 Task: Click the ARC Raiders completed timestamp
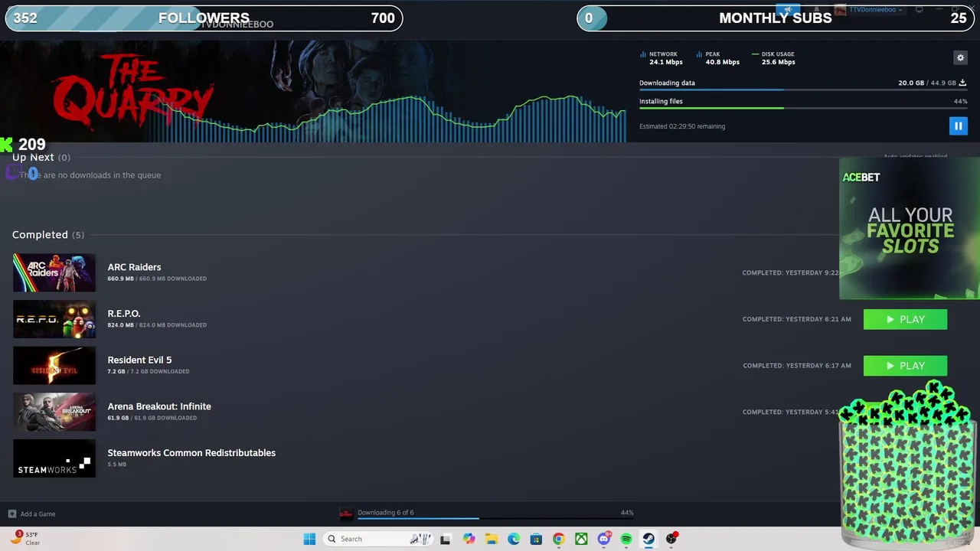pos(790,272)
